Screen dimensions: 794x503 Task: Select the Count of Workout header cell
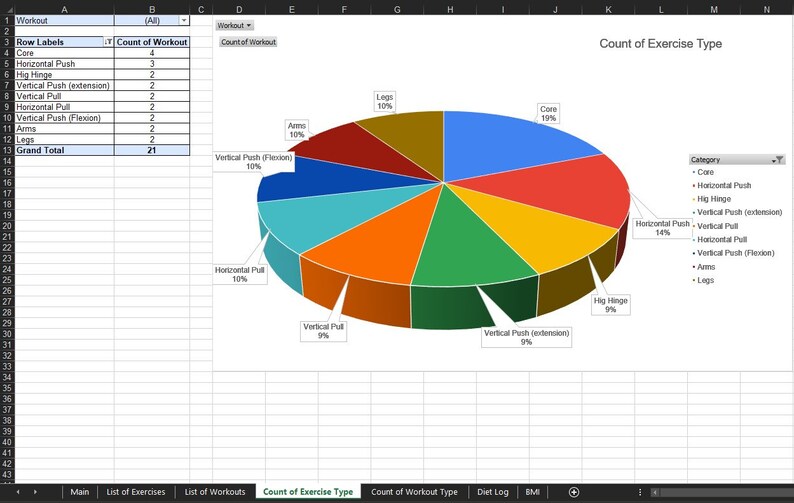(x=152, y=42)
